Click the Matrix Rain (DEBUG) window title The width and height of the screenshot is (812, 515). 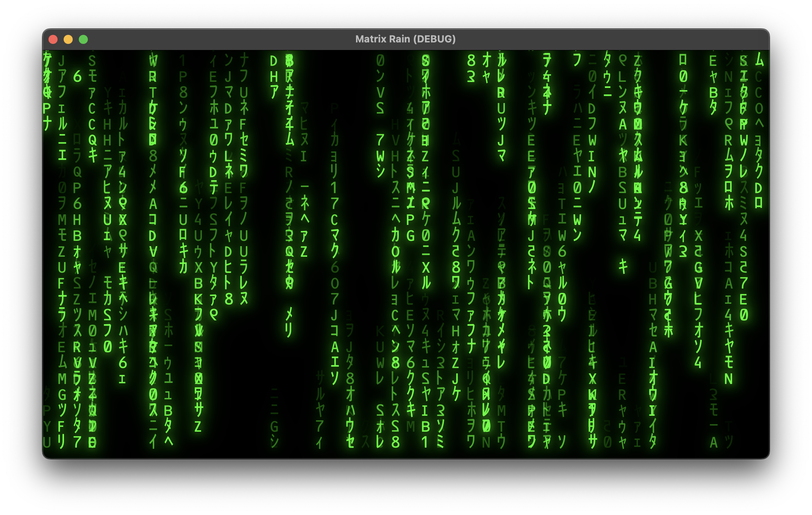click(x=405, y=39)
